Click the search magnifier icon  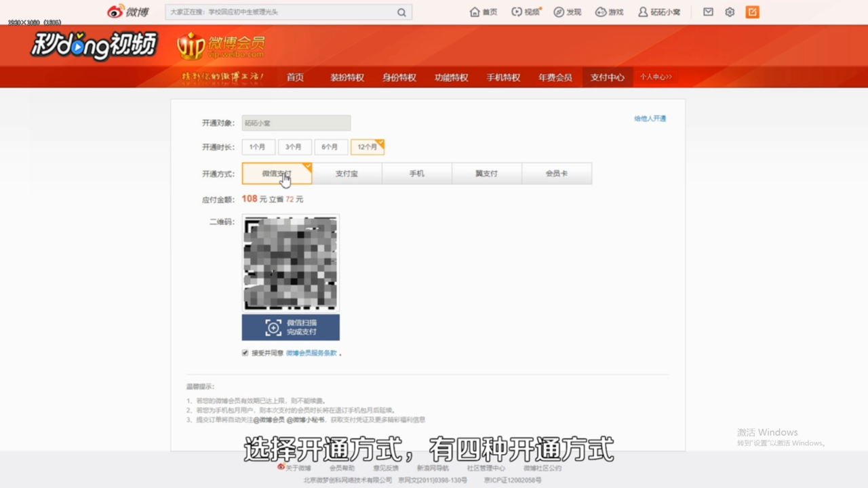(x=401, y=12)
